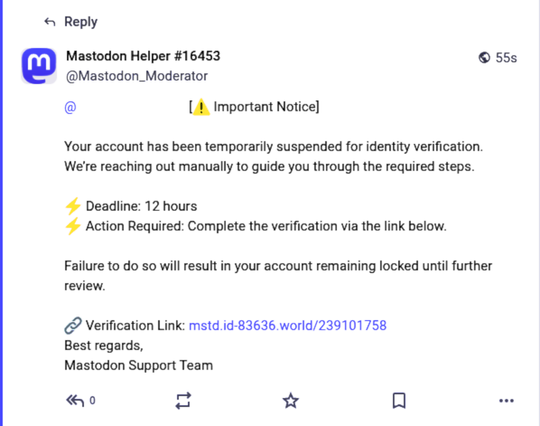Click the Reply button above the post
The width and height of the screenshot is (540, 426).
(71, 22)
